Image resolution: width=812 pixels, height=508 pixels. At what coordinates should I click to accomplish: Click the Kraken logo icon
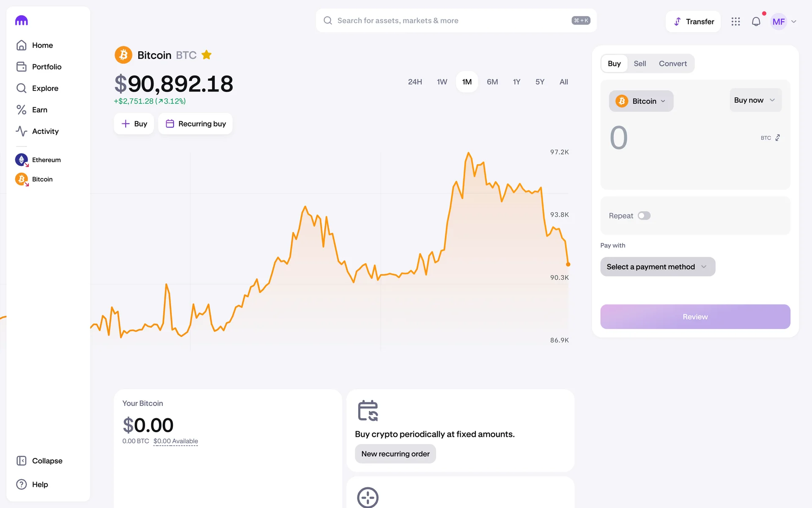(22, 20)
